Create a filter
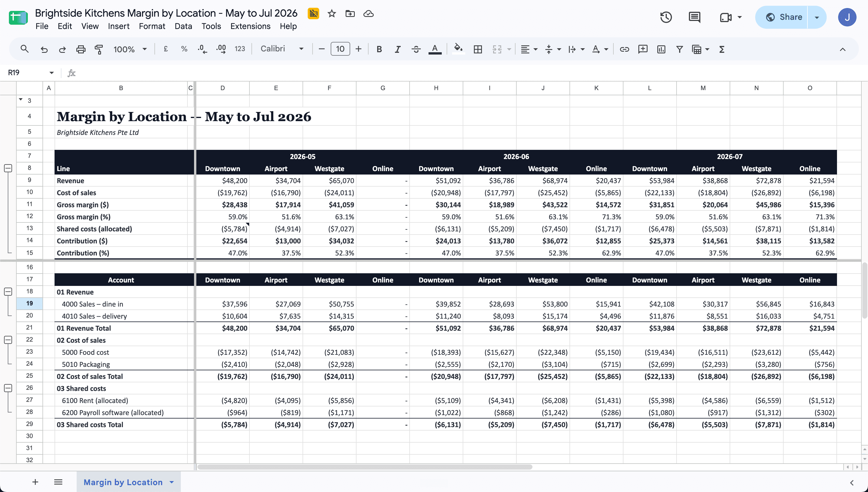868x492 pixels. [x=679, y=49]
